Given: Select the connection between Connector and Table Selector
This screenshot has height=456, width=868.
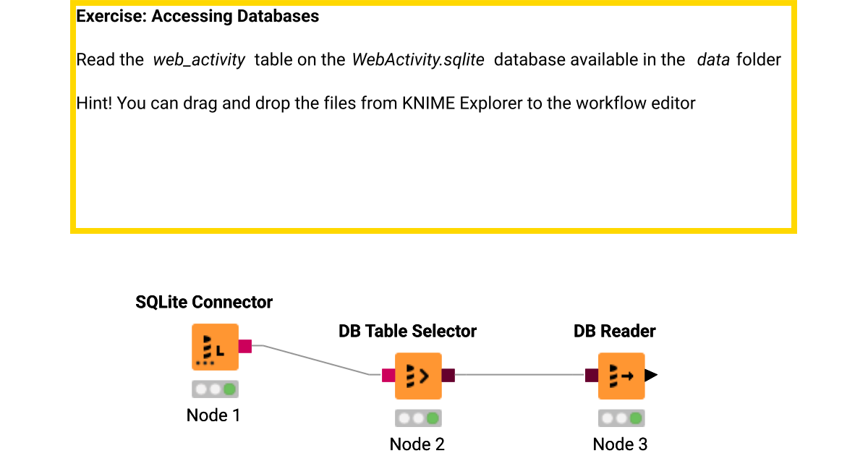Looking at the screenshot, I should coord(315,360).
